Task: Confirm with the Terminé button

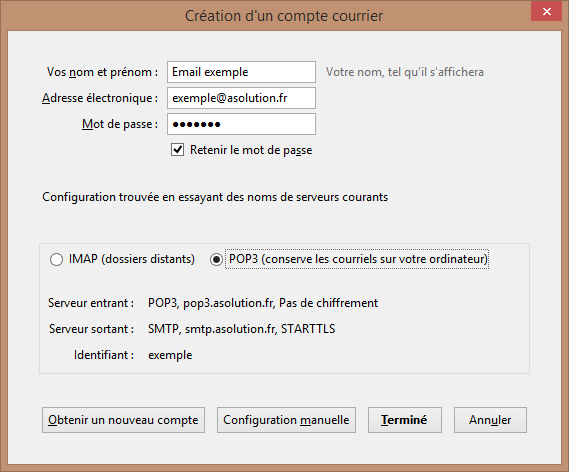Action: [x=405, y=420]
